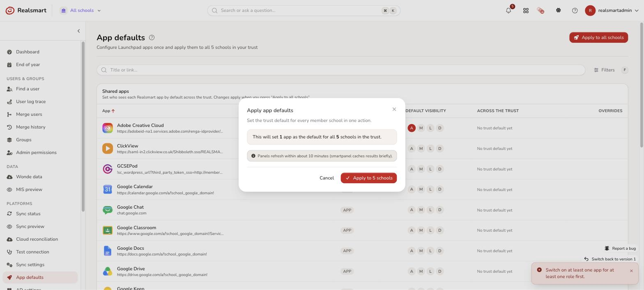
Task: Click the sidebar scrollbar
Action: (83, 127)
